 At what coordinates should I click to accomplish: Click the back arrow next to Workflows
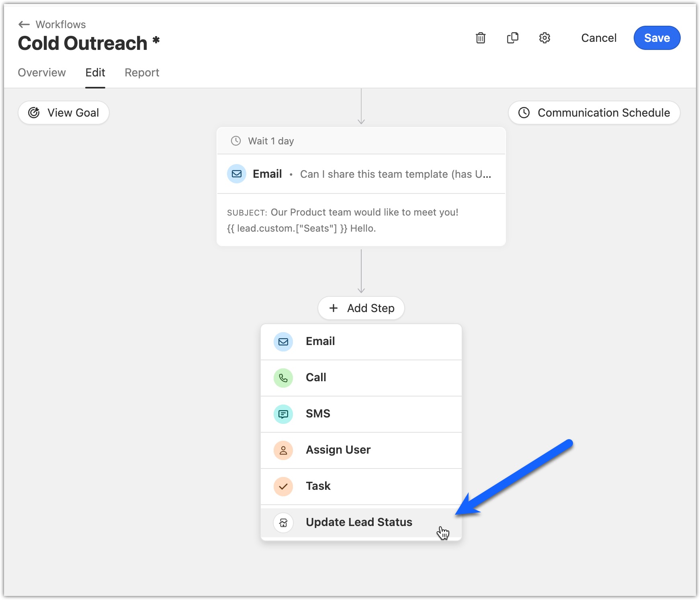click(x=23, y=24)
